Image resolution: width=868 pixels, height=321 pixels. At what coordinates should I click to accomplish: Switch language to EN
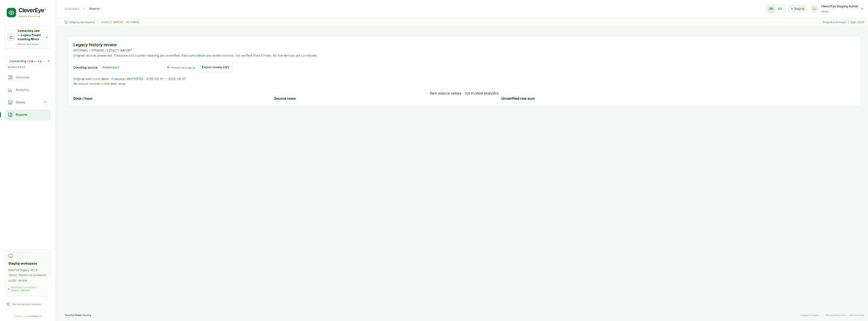(771, 9)
